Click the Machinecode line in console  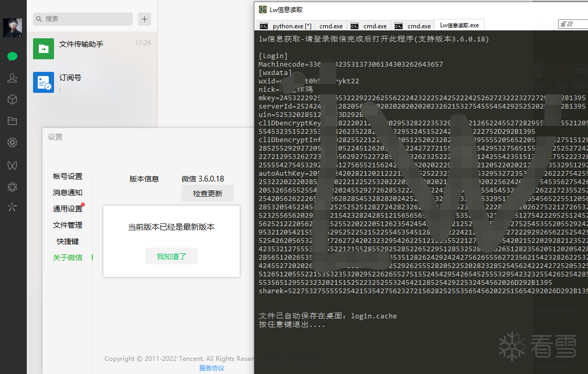(x=350, y=64)
